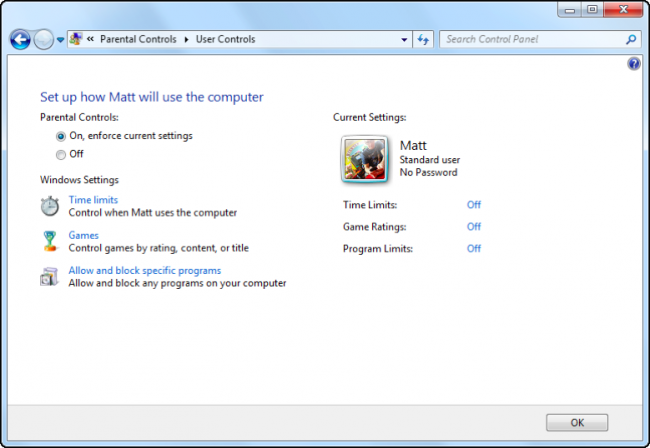Click the Games trophy icon

click(50, 241)
